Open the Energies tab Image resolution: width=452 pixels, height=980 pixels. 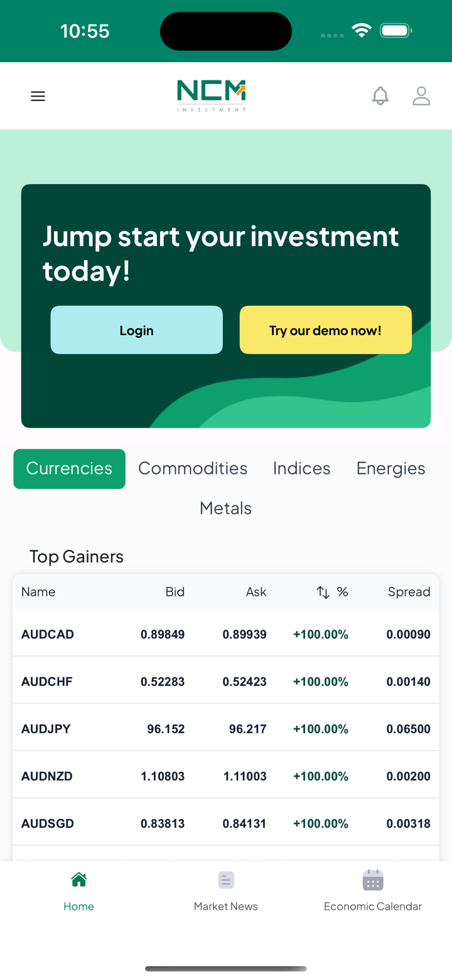pyautogui.click(x=390, y=468)
